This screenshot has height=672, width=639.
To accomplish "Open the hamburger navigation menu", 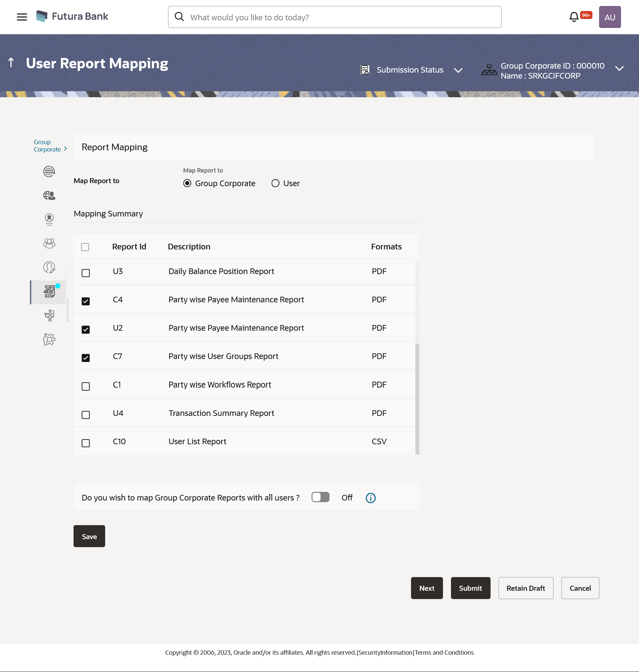I will pos(22,17).
